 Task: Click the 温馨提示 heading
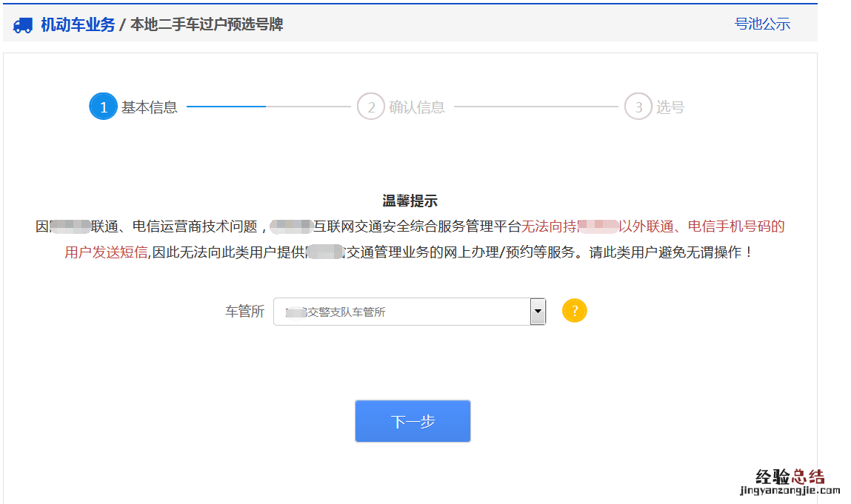(410, 201)
